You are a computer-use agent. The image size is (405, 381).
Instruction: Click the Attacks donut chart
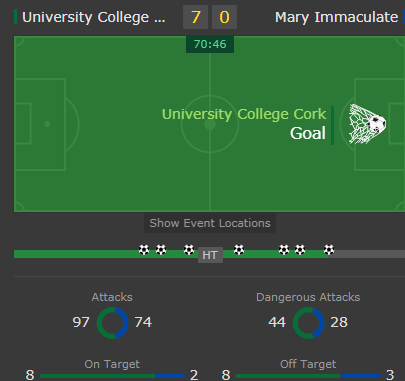tap(112, 323)
